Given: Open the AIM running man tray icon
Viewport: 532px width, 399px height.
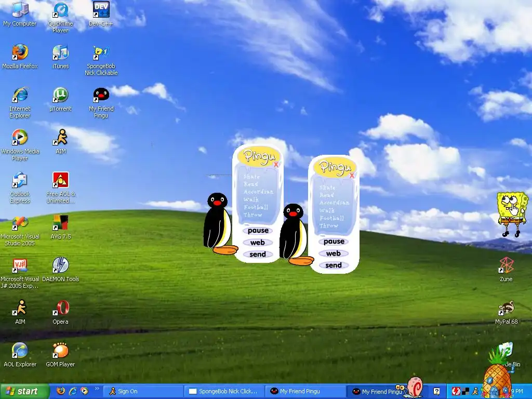Looking at the screenshot, I should [475, 392].
